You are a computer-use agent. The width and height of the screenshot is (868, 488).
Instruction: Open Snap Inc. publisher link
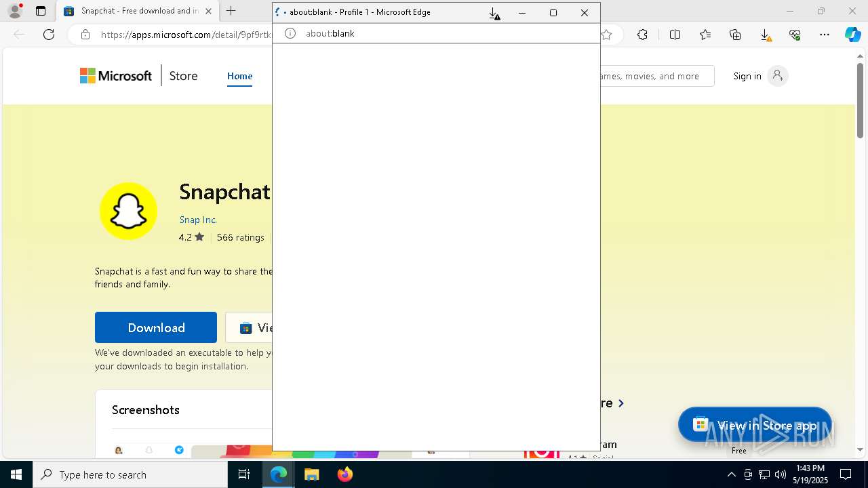tap(198, 220)
